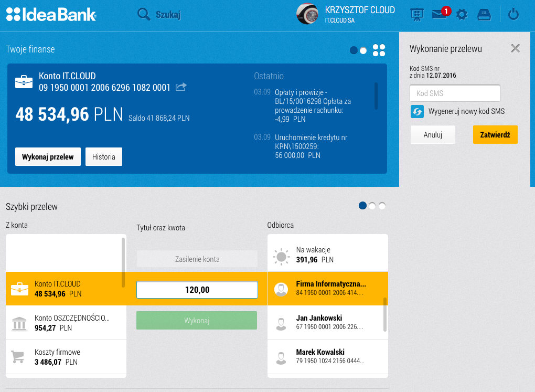The height and width of the screenshot is (392, 535).
Task: Click the green Wykonaj button
Action: point(197,320)
